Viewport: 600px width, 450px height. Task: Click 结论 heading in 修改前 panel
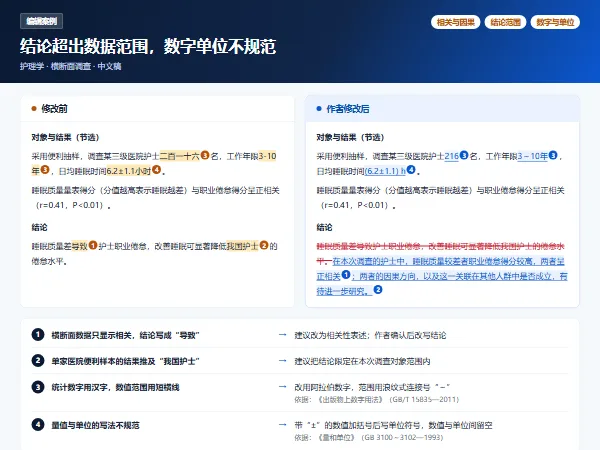coord(39,227)
